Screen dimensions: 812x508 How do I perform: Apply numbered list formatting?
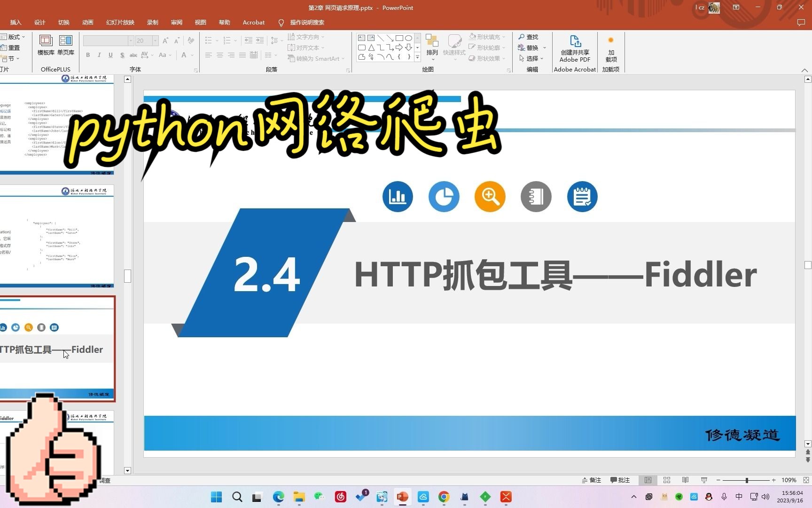pyautogui.click(x=227, y=41)
